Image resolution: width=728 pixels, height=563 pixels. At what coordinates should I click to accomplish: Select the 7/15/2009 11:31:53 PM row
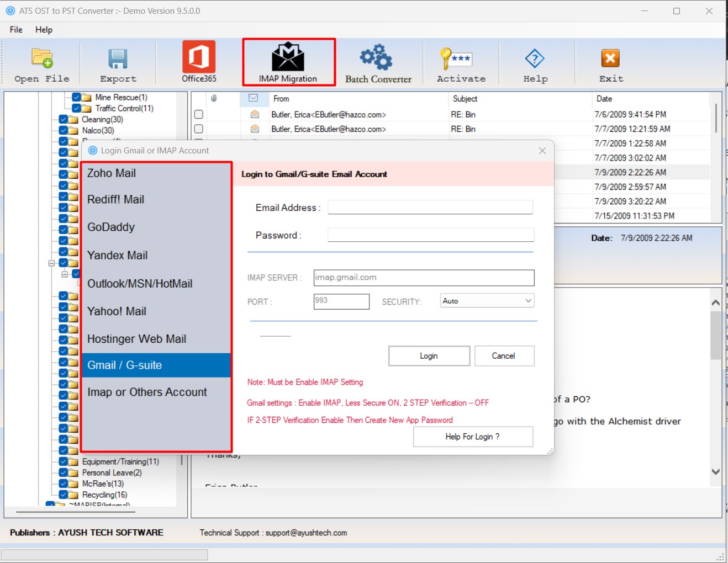[632, 216]
